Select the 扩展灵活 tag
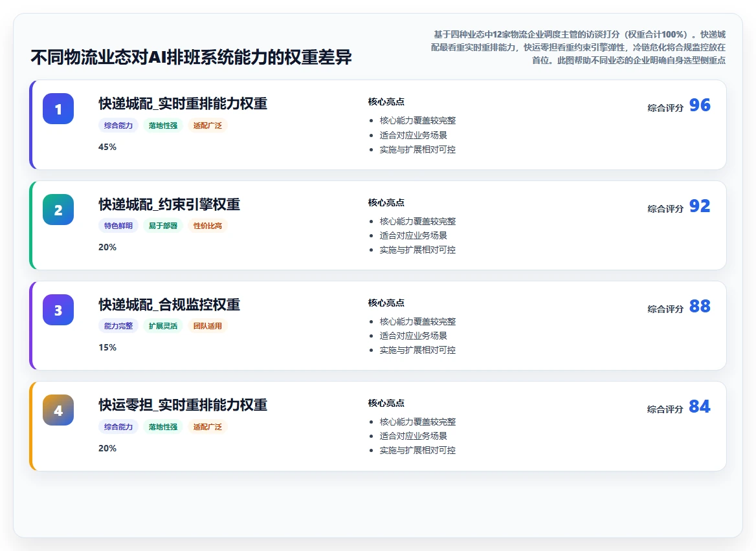This screenshot has height=551, width=756. (x=163, y=326)
